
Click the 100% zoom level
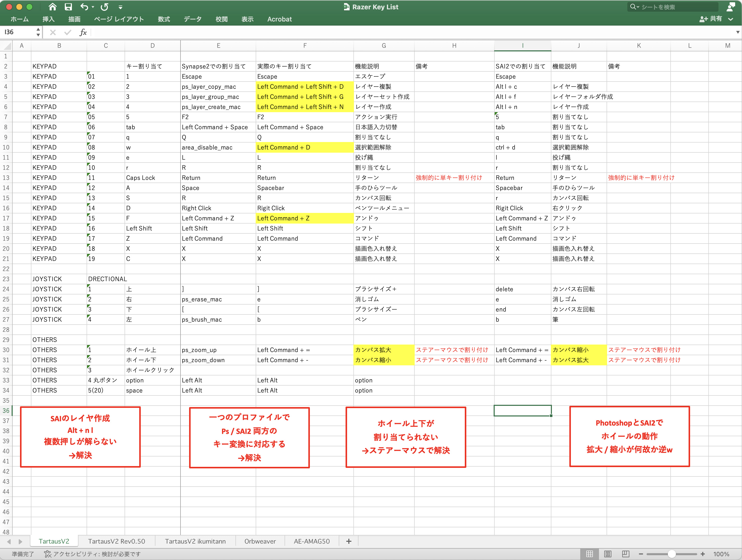[x=721, y=554]
